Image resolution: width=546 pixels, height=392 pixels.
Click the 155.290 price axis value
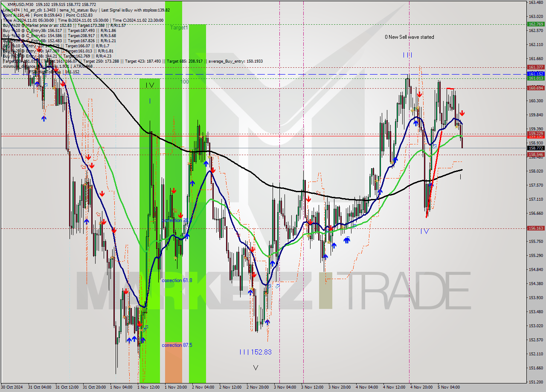[x=535, y=256]
